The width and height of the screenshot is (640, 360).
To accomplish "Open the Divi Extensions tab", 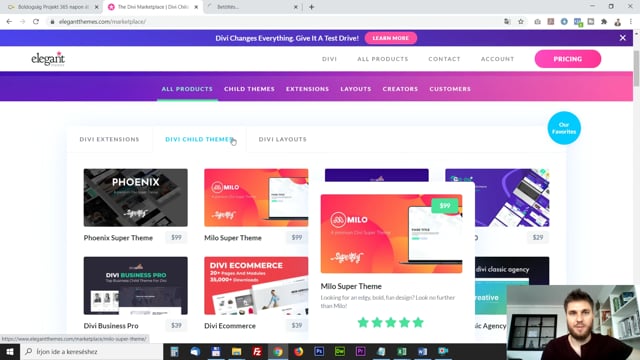I will tap(109, 139).
